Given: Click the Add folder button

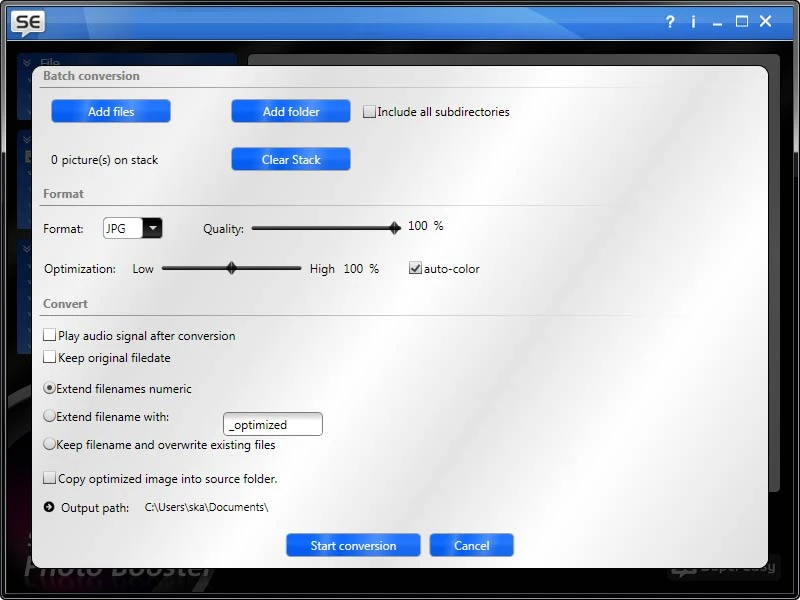Looking at the screenshot, I should [x=291, y=111].
